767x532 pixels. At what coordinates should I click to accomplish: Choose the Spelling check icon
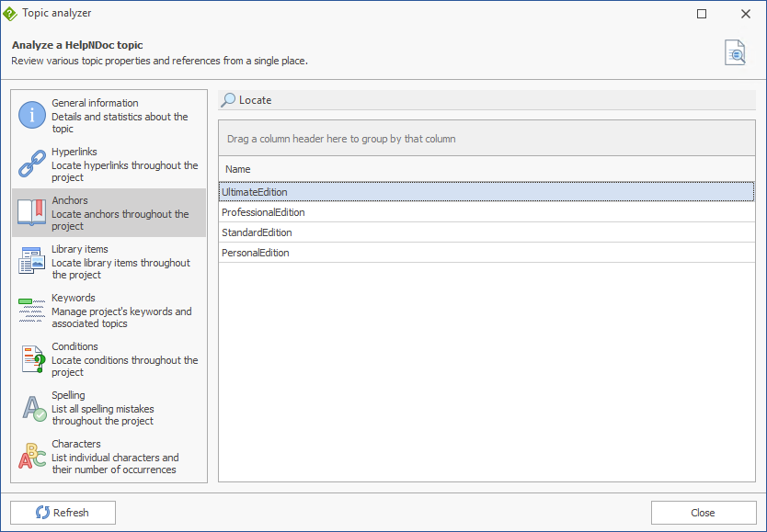click(34, 408)
